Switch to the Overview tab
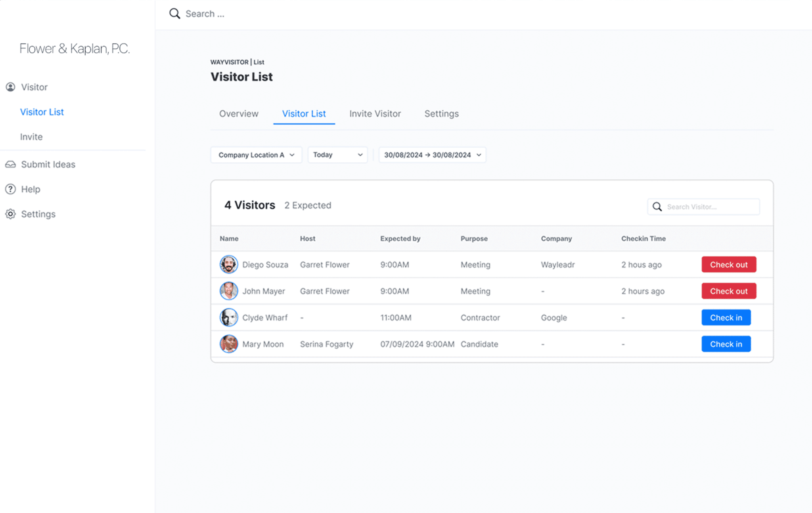The width and height of the screenshot is (812, 513). (x=238, y=114)
